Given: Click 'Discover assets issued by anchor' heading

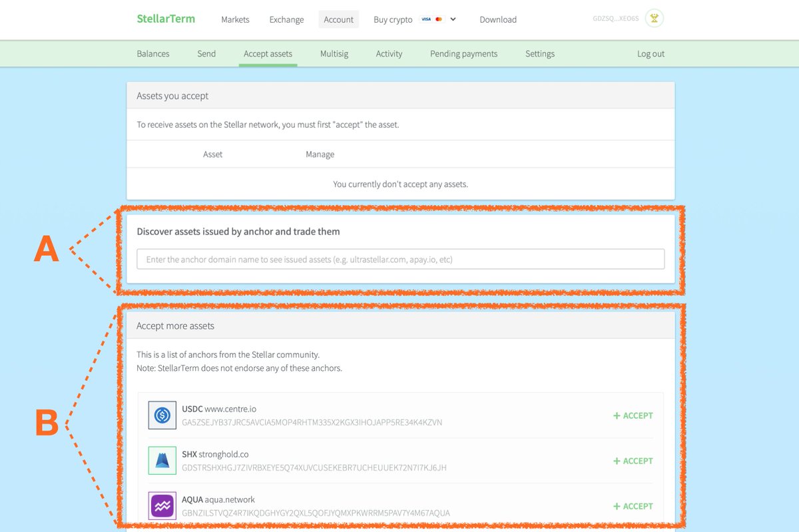Looking at the screenshot, I should click(x=238, y=232).
